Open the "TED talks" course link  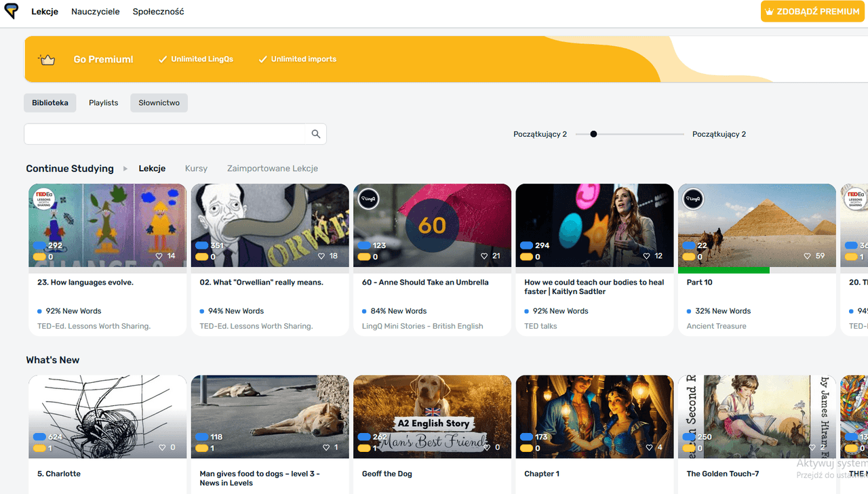click(540, 326)
